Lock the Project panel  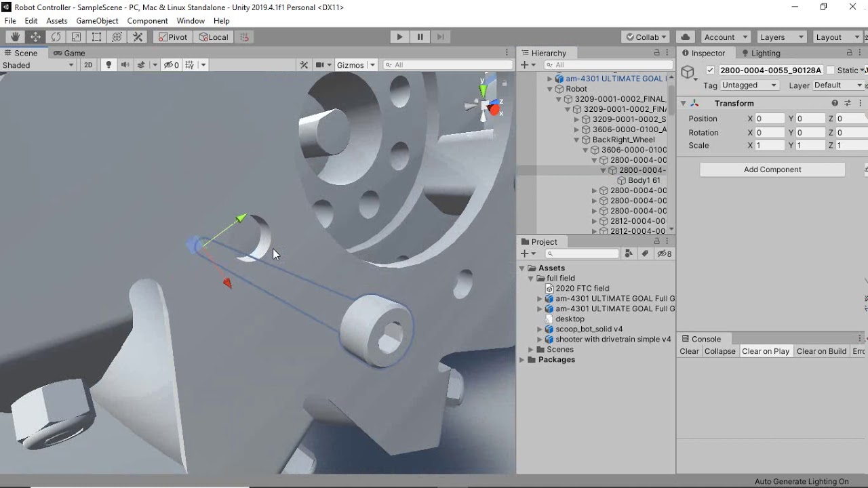pyautogui.click(x=656, y=241)
